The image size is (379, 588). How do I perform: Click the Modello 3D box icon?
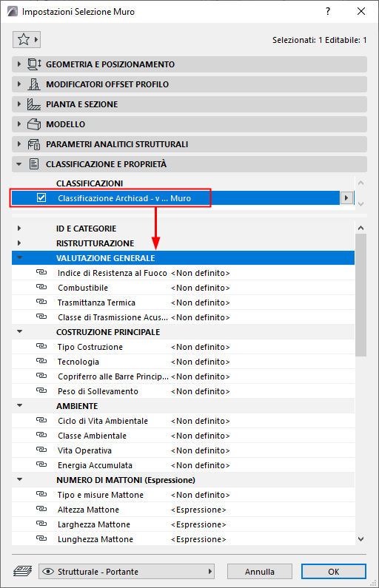(x=34, y=124)
